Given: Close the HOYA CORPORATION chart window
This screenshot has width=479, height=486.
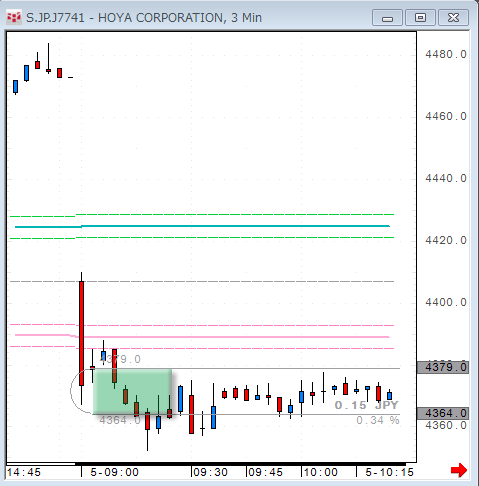Looking at the screenshot, I should (x=453, y=18).
